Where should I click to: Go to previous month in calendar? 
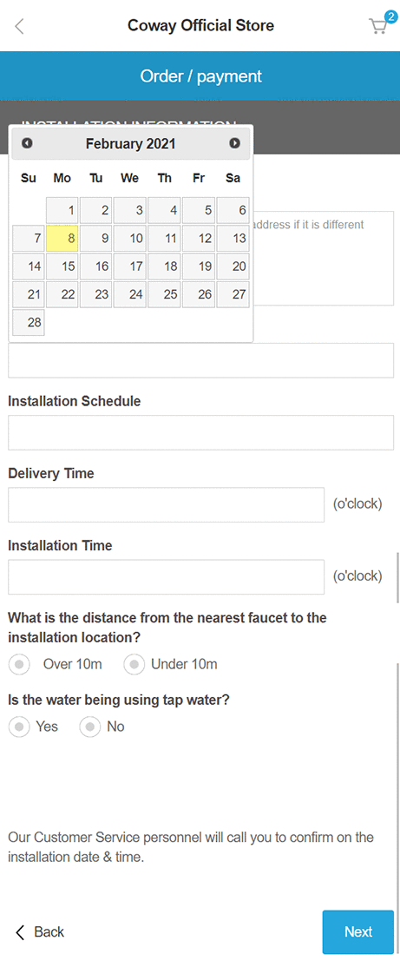click(27, 143)
